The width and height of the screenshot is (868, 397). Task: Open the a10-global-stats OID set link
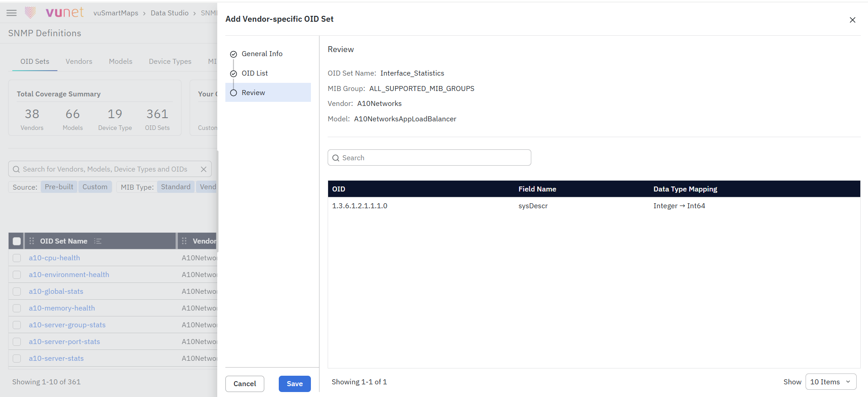[x=56, y=292]
